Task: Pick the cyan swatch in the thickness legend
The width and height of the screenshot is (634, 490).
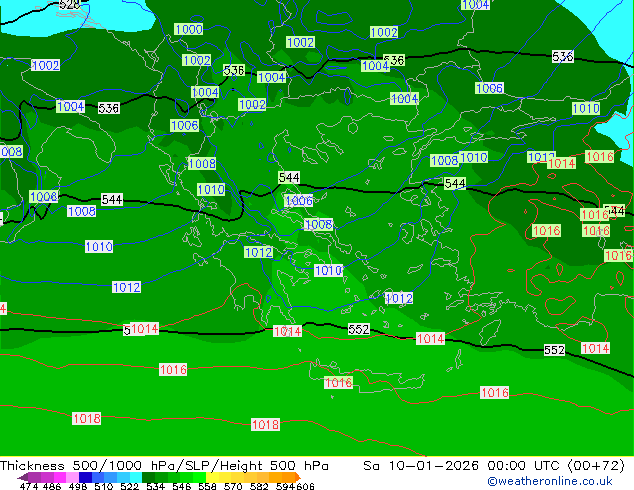Action: [x=136, y=477]
